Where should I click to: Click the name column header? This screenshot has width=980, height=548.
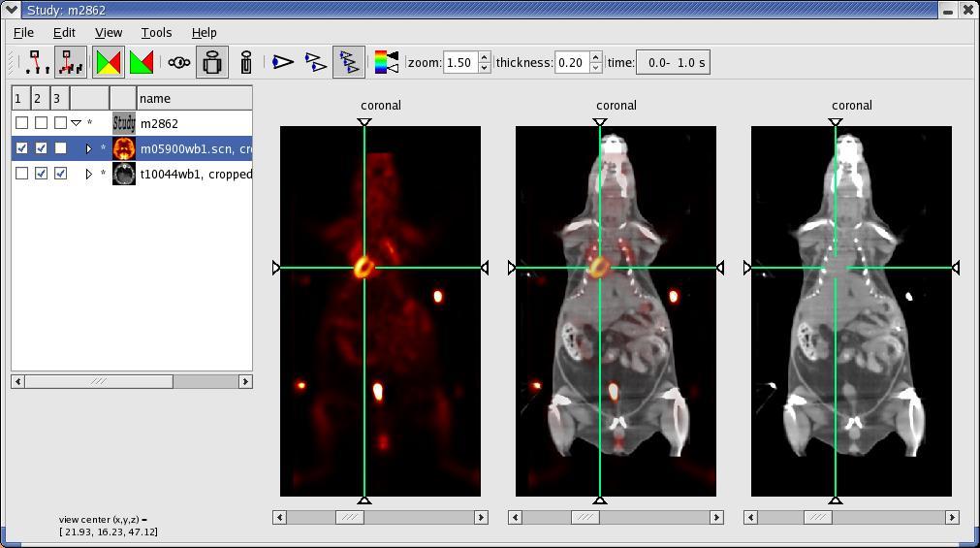(x=194, y=98)
